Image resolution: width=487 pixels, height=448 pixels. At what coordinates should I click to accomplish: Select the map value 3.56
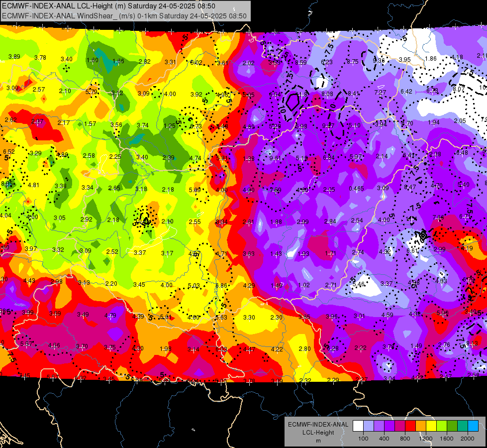click(x=116, y=124)
